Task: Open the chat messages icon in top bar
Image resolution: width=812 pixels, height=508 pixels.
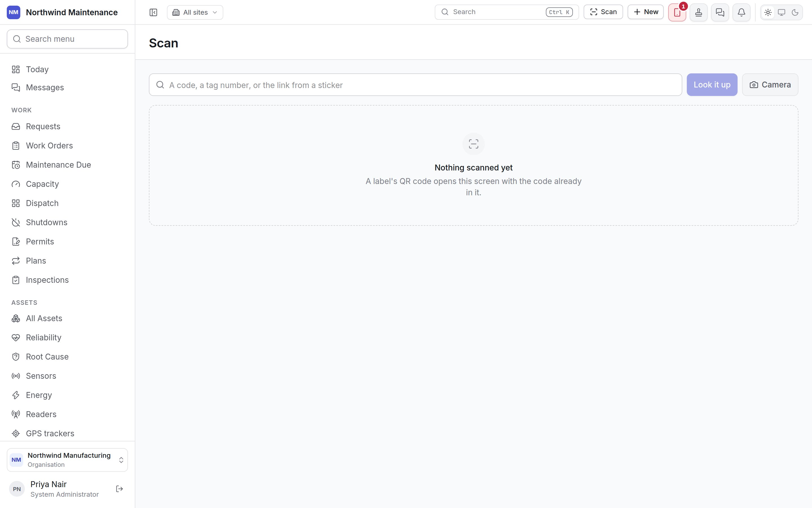Action: click(x=720, y=12)
